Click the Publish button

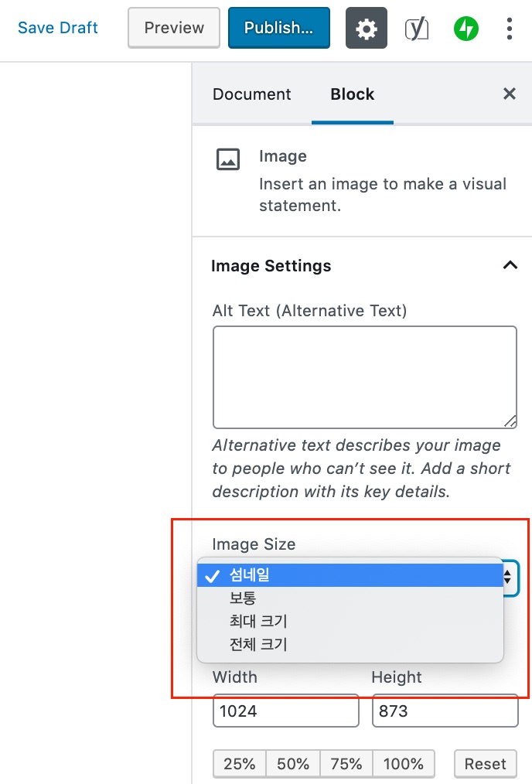pyautogui.click(x=278, y=28)
